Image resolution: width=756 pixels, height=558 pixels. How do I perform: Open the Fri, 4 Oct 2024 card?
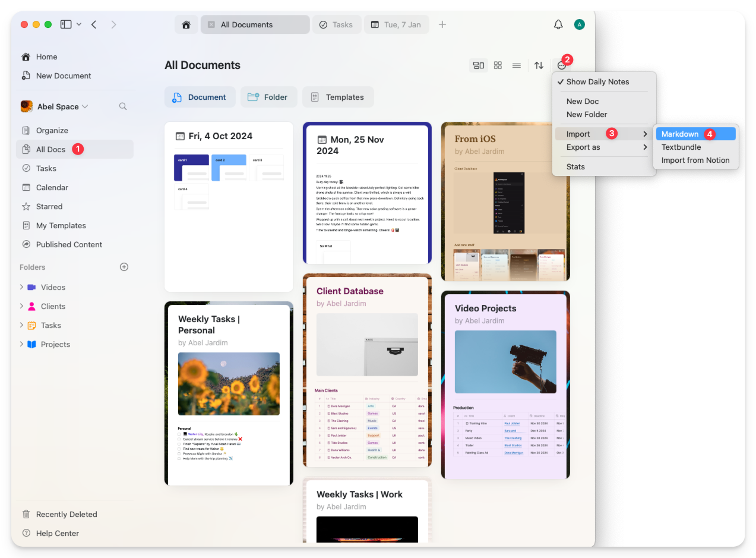pos(229,207)
